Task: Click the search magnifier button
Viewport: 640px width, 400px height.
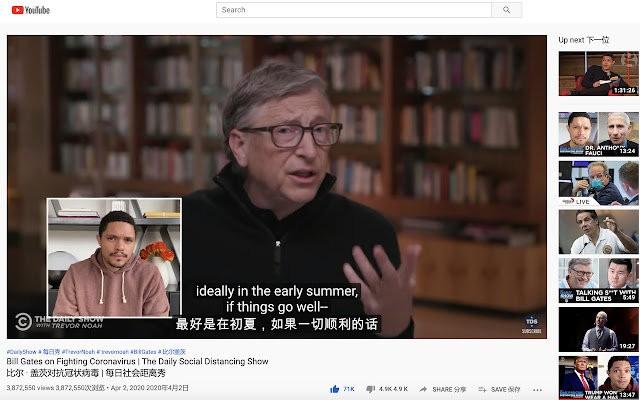Action: [506, 10]
